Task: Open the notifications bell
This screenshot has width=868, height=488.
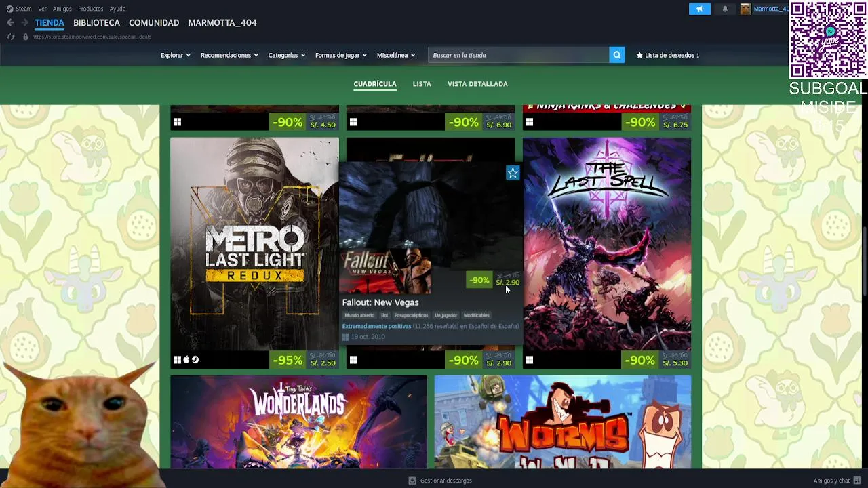Action: 725,9
